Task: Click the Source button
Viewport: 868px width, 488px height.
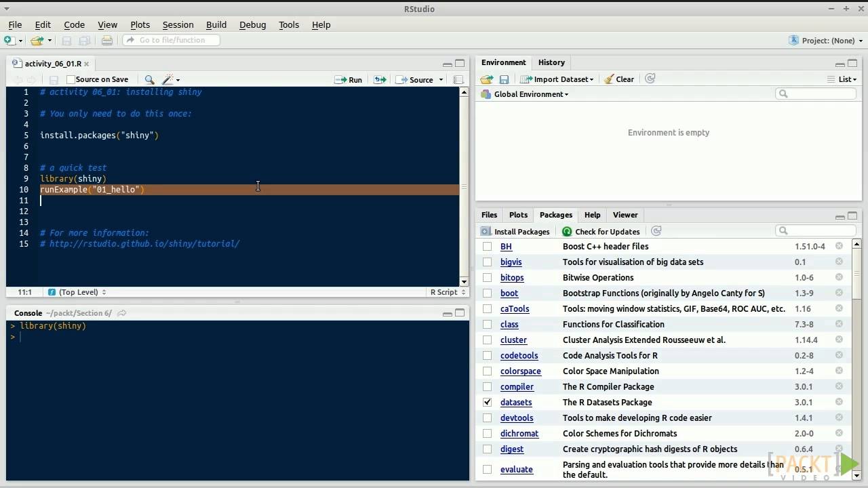Action: point(415,80)
